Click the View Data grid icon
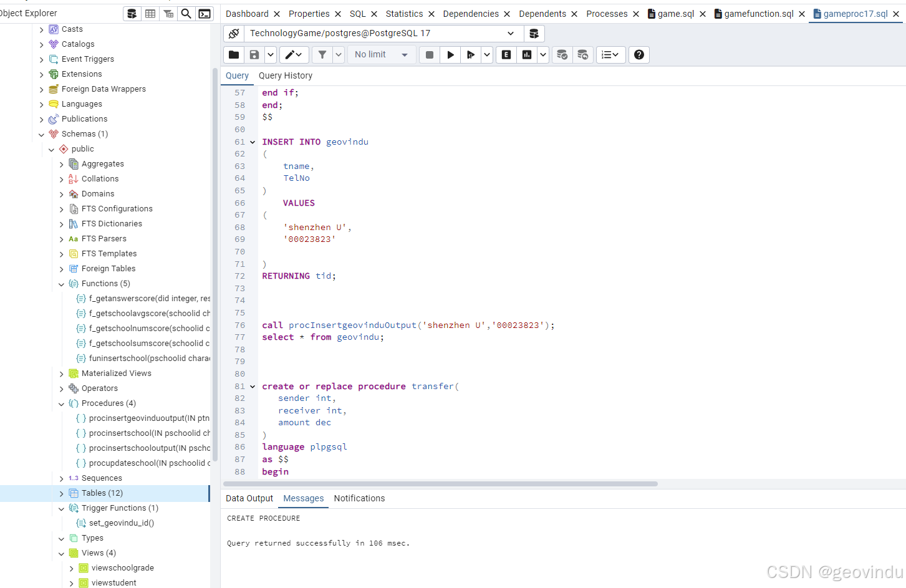This screenshot has height=588, width=906. pos(150,13)
